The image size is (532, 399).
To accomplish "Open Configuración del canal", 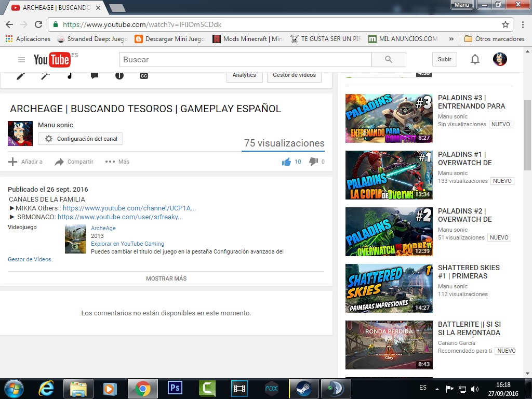I will coord(81,139).
